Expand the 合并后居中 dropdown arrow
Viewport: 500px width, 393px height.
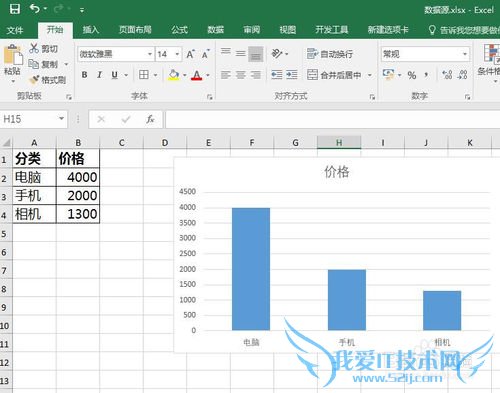click(x=370, y=75)
